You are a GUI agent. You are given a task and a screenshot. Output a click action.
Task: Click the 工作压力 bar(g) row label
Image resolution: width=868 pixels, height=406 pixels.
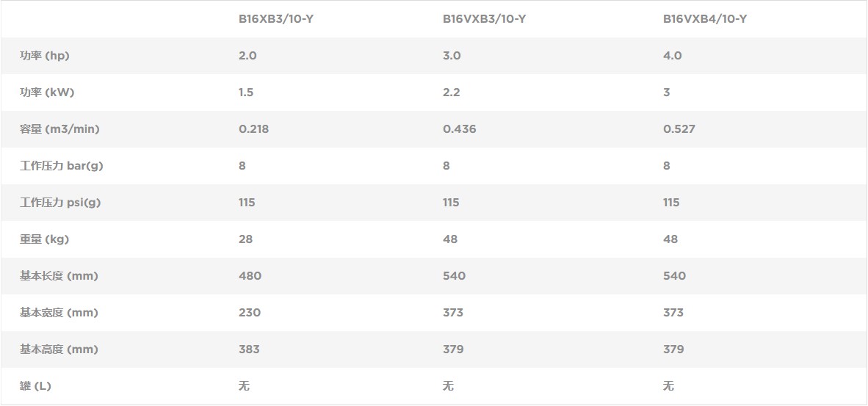point(62,166)
